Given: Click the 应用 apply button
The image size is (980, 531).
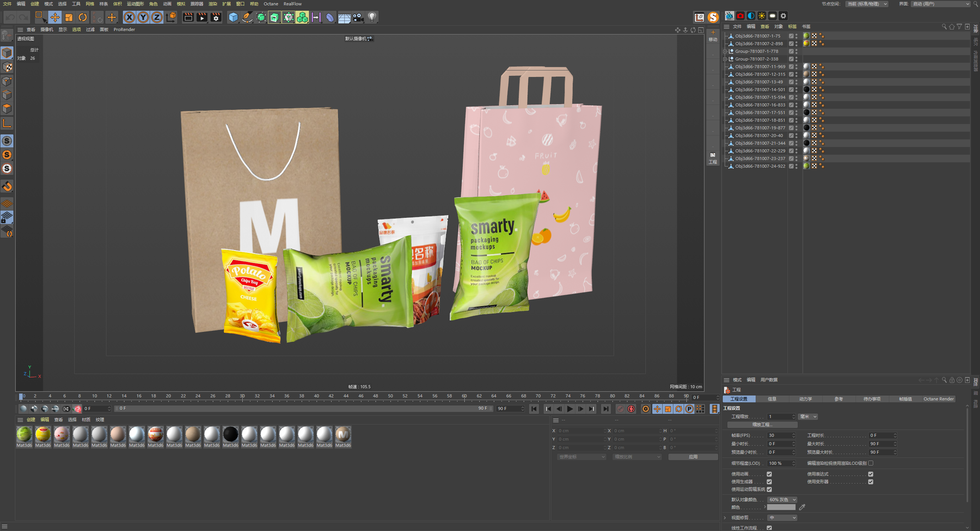Looking at the screenshot, I should coord(693,457).
